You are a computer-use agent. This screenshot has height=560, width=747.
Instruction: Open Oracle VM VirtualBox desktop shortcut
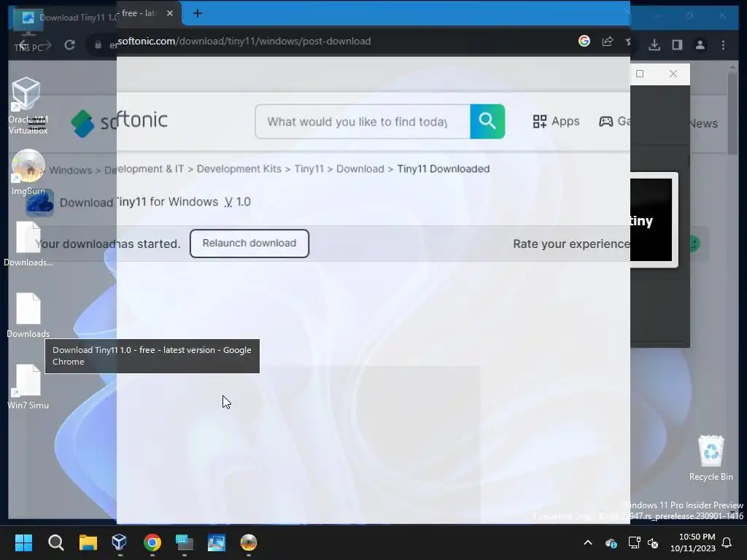pyautogui.click(x=28, y=106)
